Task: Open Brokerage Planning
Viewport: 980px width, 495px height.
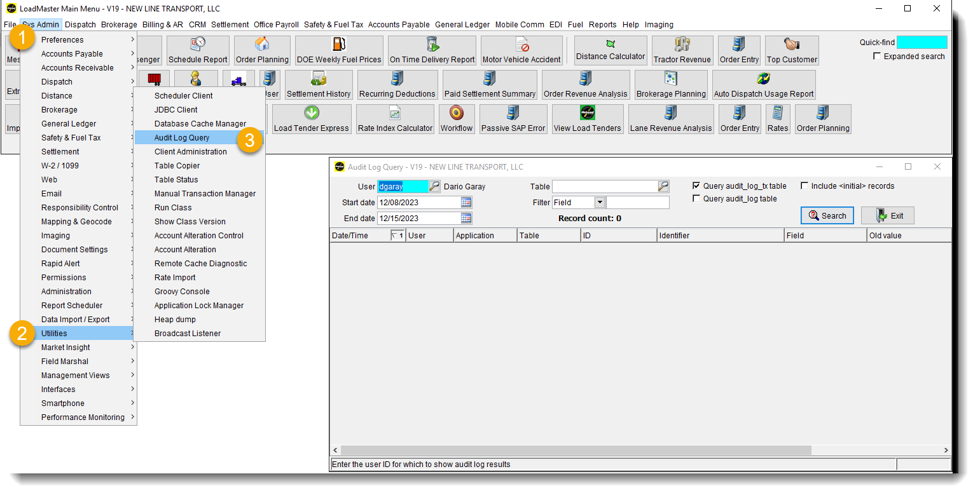Action: click(x=671, y=85)
